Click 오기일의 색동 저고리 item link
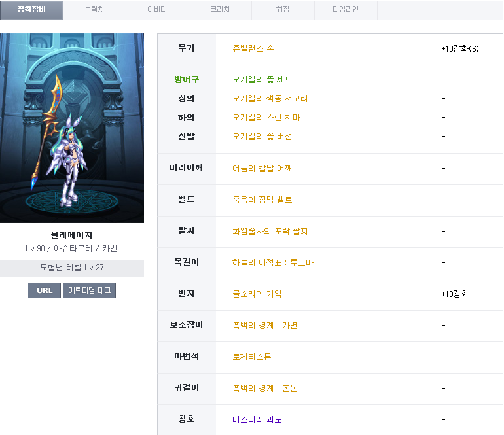The image size is (504, 435). [x=270, y=99]
